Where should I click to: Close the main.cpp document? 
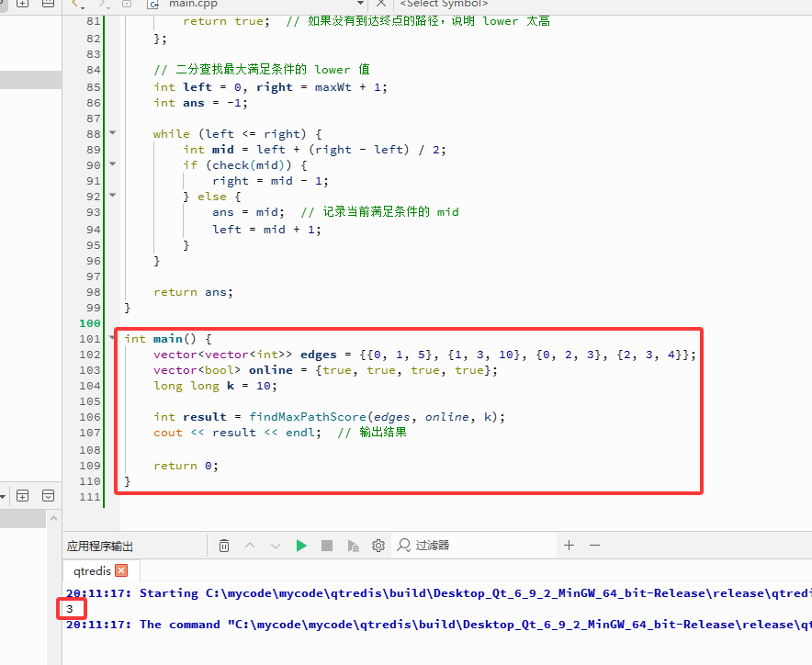(380, 4)
